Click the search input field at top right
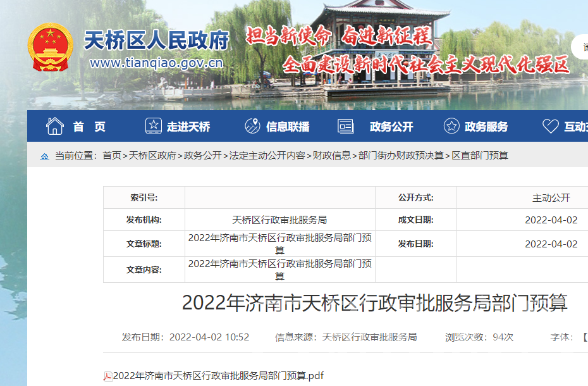 (x=580, y=47)
